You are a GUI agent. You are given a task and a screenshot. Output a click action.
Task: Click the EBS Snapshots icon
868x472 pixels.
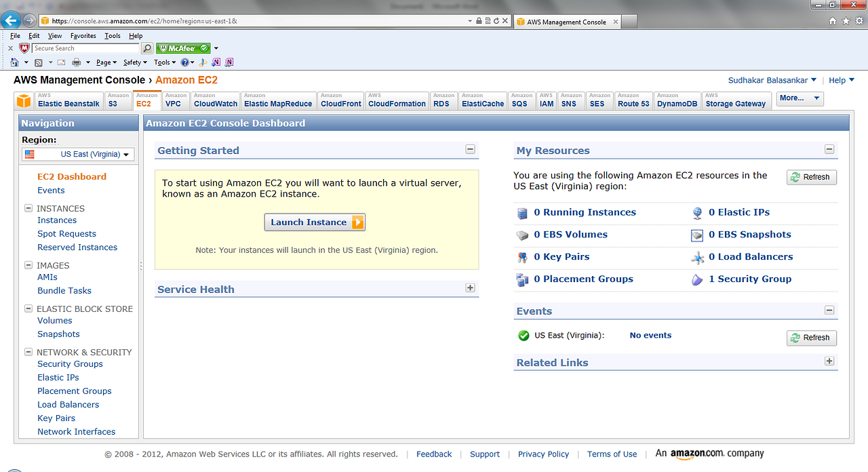pos(697,235)
